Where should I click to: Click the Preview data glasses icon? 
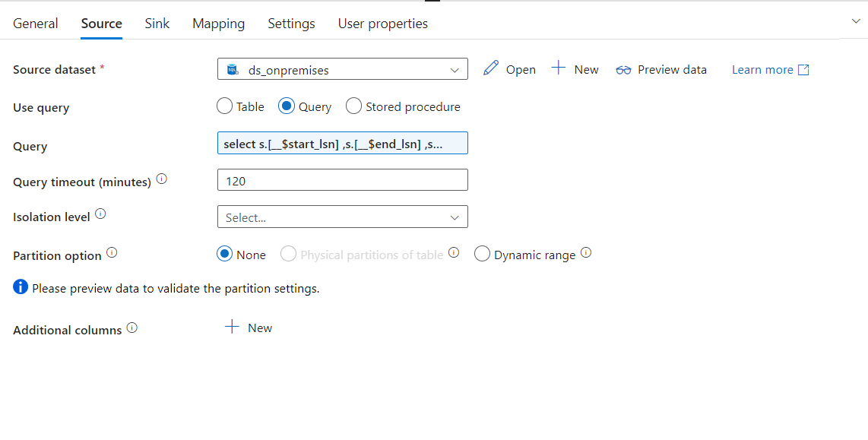(x=623, y=70)
